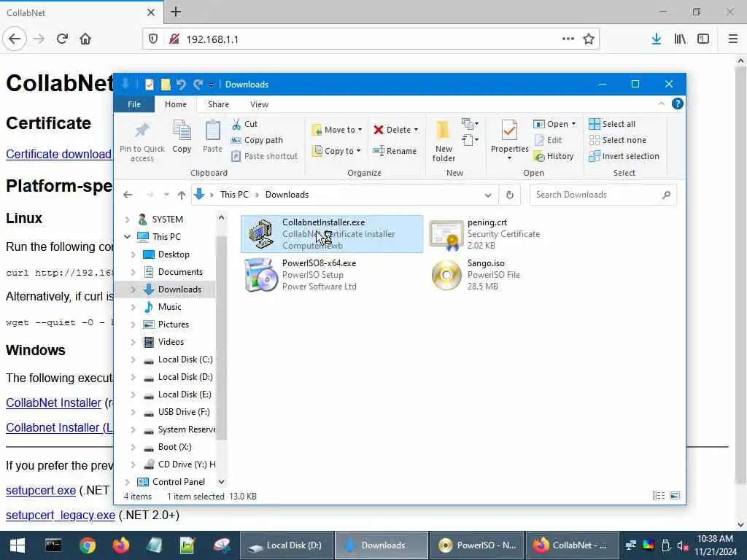Click the Cut scissors command
Screen dimensions: 747x560
244,124
